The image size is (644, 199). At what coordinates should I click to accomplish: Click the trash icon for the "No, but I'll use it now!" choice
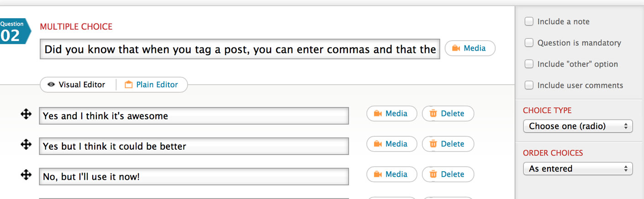(433, 174)
